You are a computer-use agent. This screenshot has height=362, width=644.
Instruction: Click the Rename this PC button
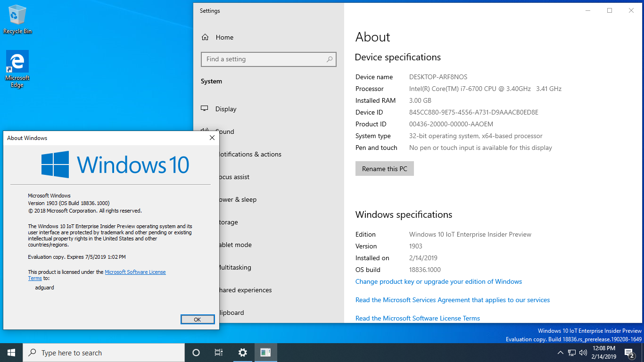coord(385,169)
